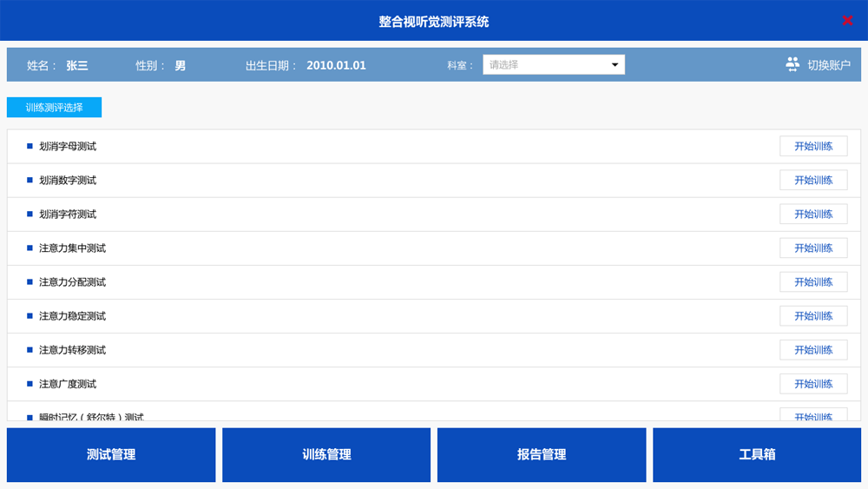Click the blue bullet beside 划消字母测试
Image resolution: width=868 pixels, height=489 pixels.
(x=30, y=146)
